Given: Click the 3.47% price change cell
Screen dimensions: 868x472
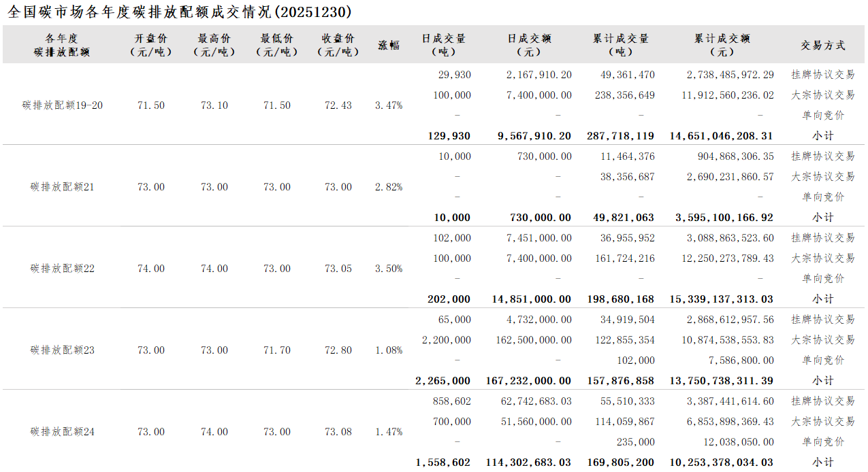Looking at the screenshot, I should (389, 105).
